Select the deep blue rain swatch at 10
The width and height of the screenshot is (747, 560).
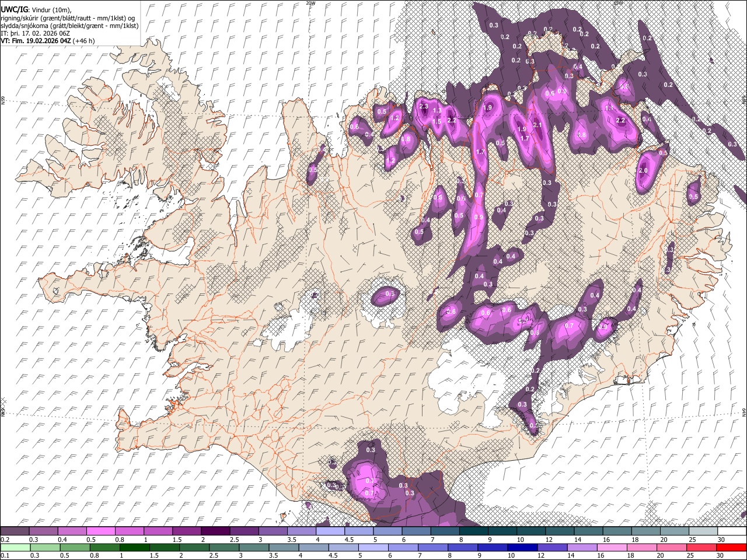tap(522, 547)
